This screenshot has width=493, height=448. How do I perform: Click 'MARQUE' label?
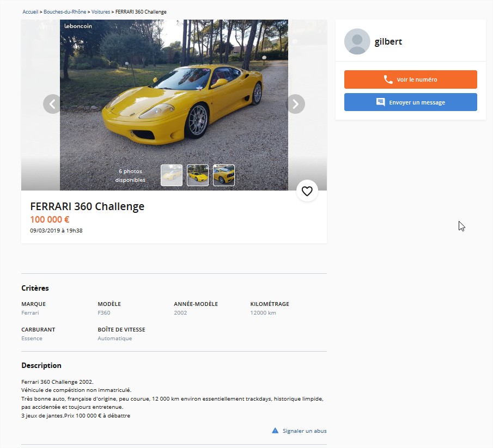(33, 304)
